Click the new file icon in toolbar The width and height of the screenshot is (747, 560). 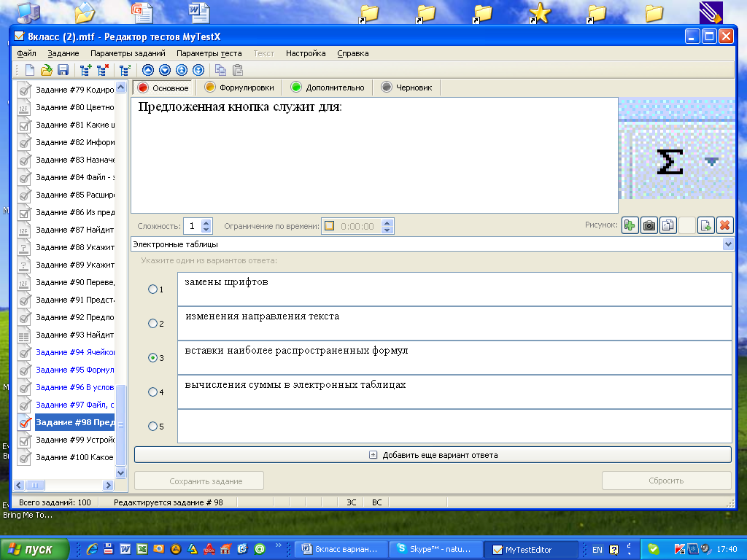click(x=29, y=71)
